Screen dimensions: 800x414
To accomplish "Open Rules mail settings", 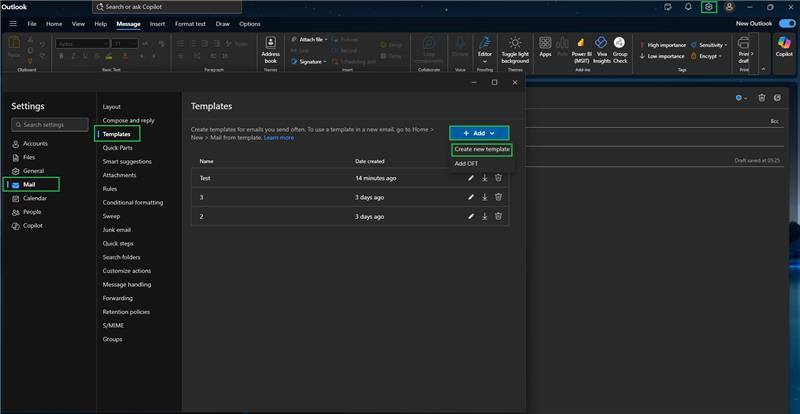I will (x=110, y=189).
